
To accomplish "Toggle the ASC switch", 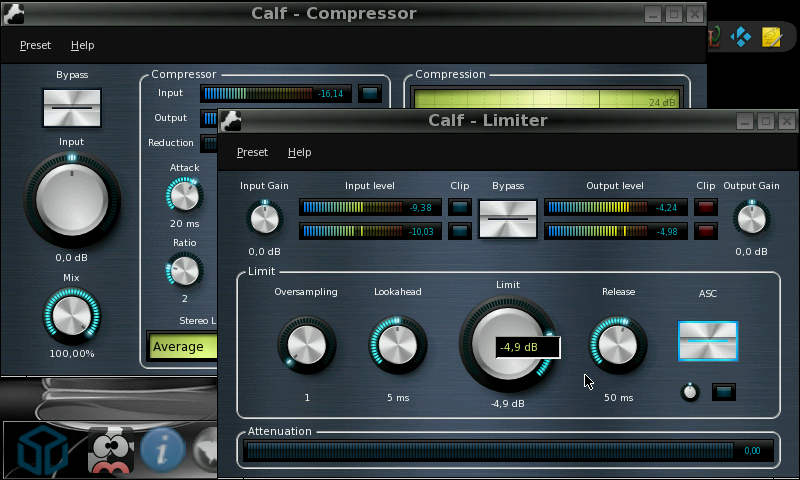I will tap(707, 341).
